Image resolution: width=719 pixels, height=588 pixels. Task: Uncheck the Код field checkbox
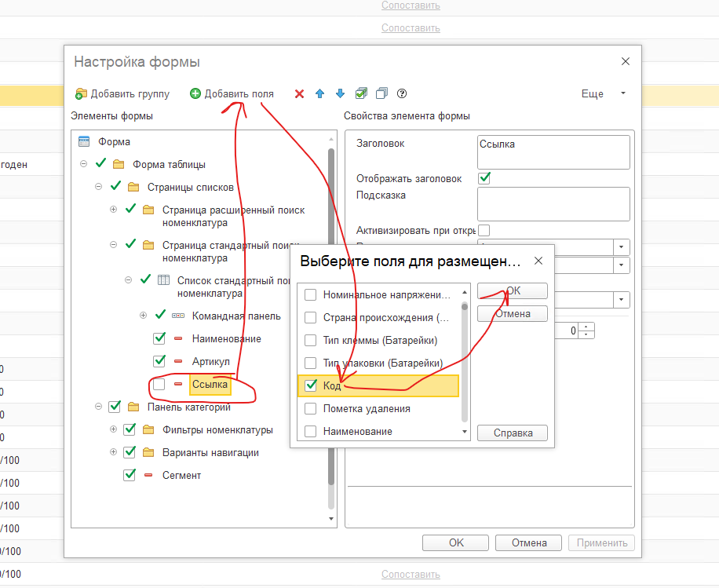pyautogui.click(x=311, y=385)
